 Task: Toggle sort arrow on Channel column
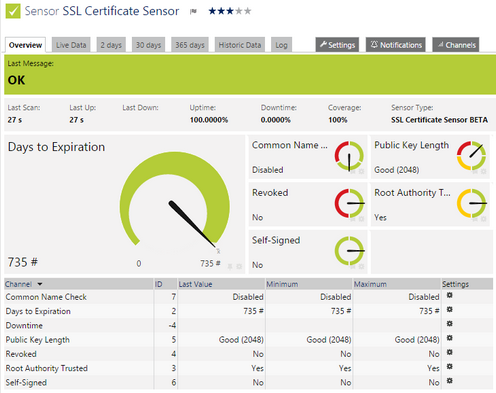point(40,284)
